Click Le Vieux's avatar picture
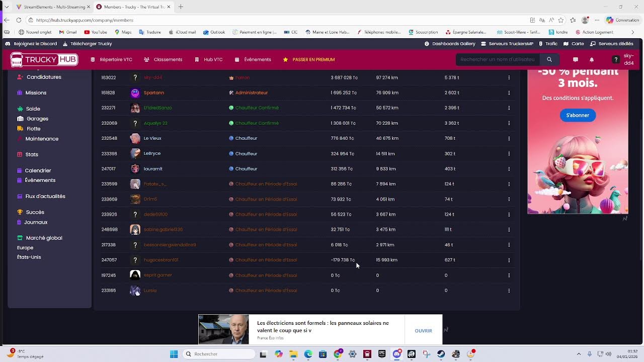644x362 pixels. 135,138
